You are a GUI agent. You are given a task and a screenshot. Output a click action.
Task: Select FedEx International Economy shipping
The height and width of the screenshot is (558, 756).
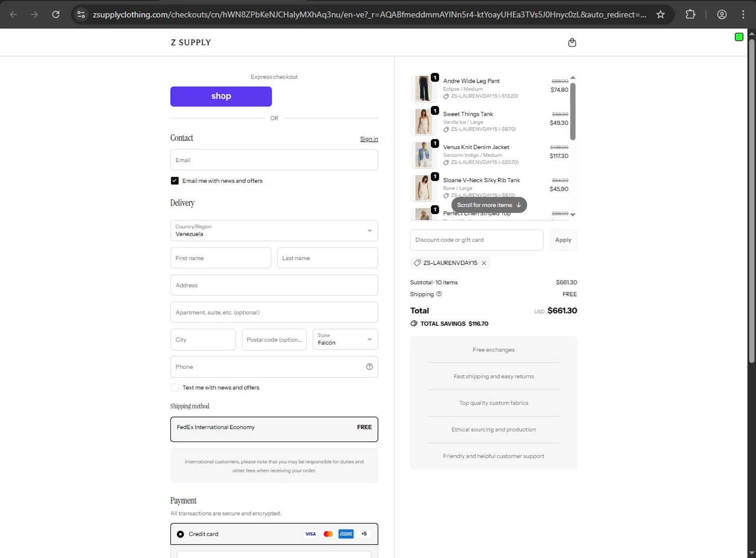tap(274, 429)
